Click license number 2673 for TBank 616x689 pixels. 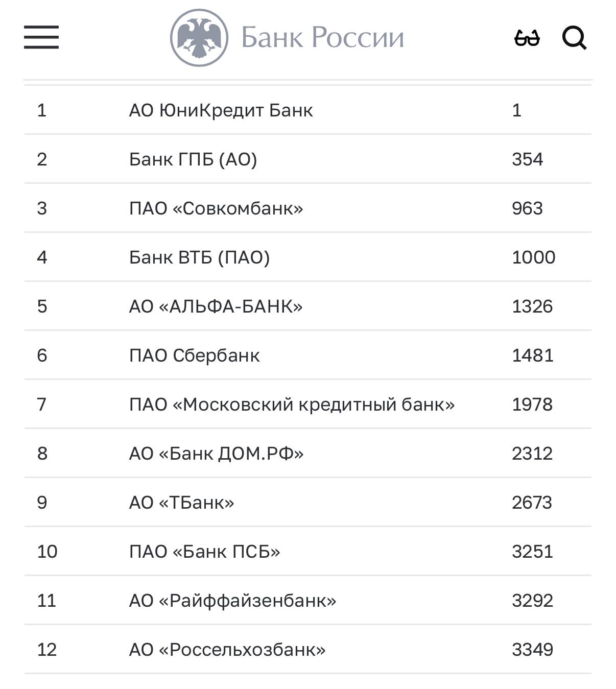click(532, 503)
